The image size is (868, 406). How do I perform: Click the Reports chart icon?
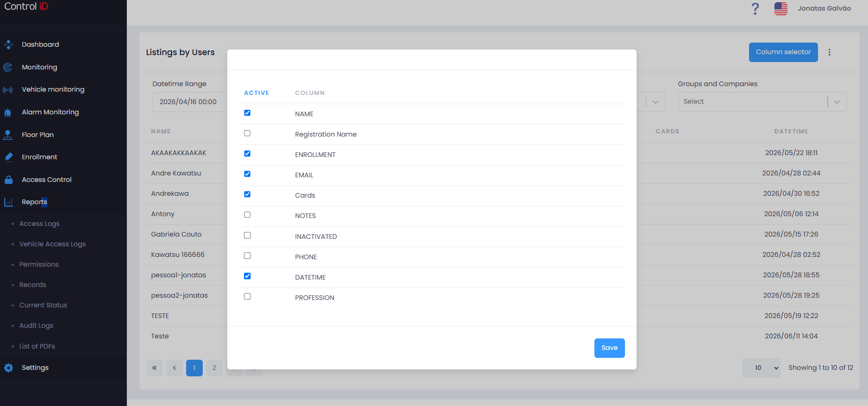coord(8,202)
